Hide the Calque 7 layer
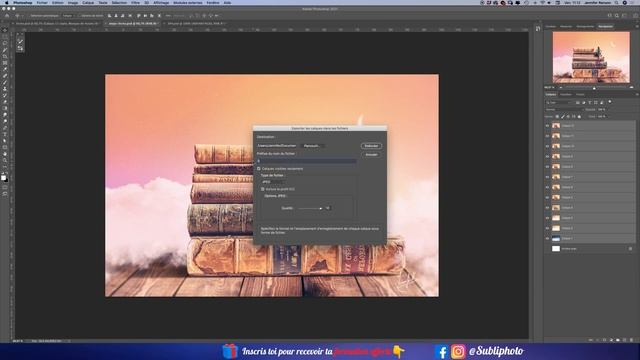 547,177
